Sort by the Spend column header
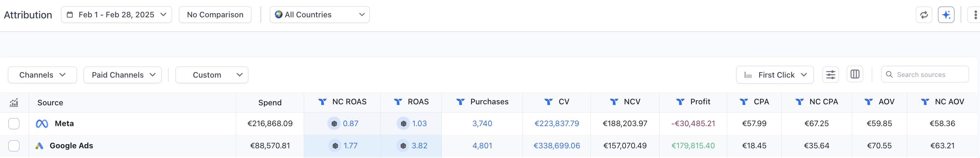The height and width of the screenshot is (158, 980). click(x=270, y=103)
